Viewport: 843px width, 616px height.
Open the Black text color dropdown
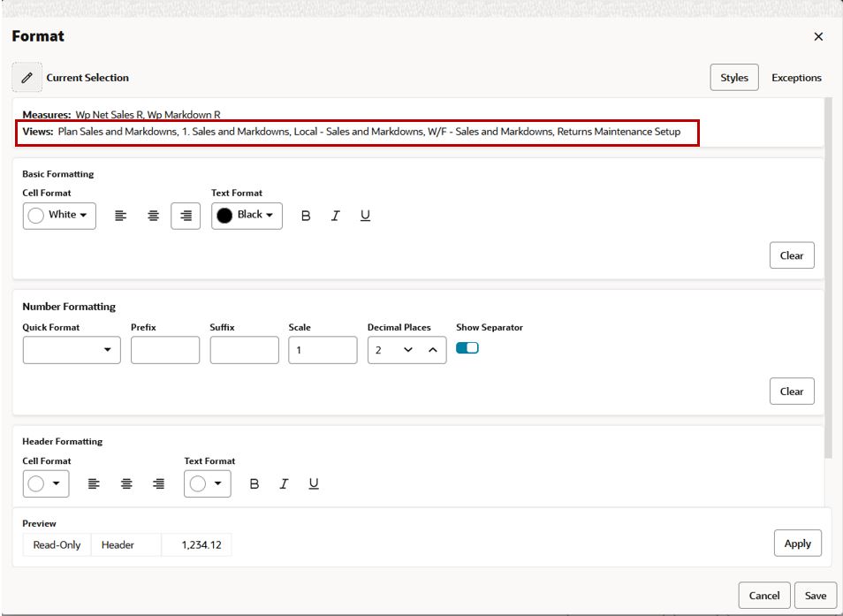tap(247, 216)
